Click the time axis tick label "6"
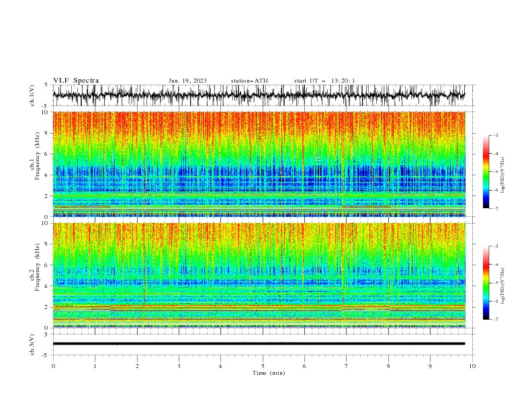This screenshot has height=411, width=532. 304,366
